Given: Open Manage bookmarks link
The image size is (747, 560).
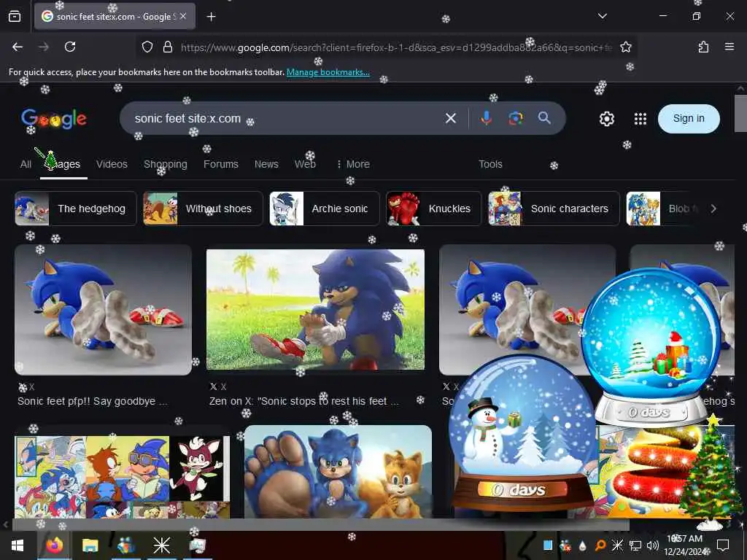Looking at the screenshot, I should pyautogui.click(x=328, y=72).
